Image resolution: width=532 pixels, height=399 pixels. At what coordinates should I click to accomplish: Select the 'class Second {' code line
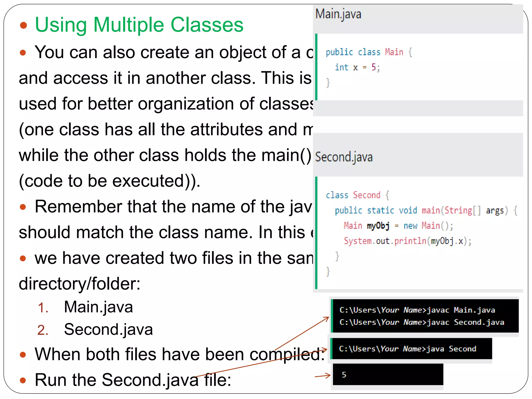[357, 195]
